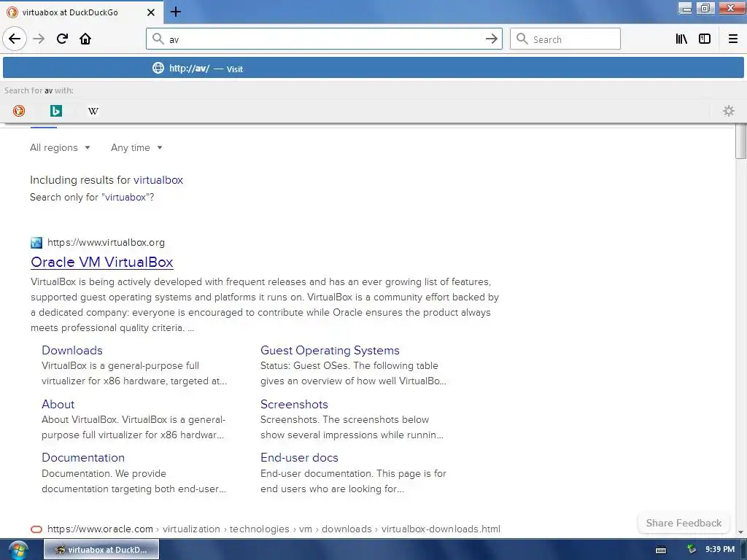Viewport: 747px width, 560px height.
Task: Click the https://www.virtualbox.org URL text
Action: (x=107, y=242)
